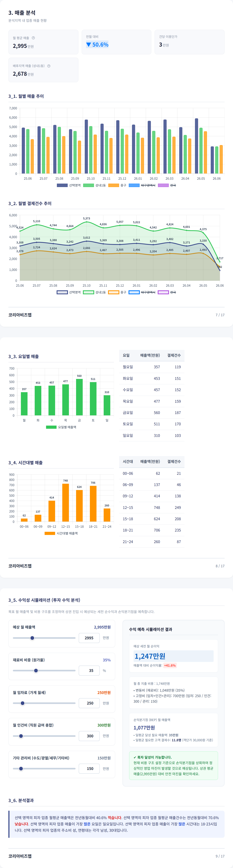233x868 pixels.
Task: Click the 월 임차료 slider handle
Action: 23,703
